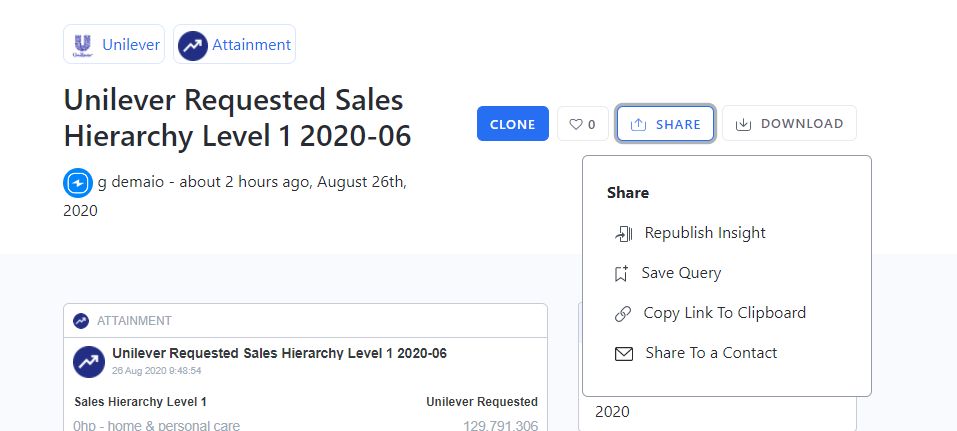Click the DOWNLOAD button

[x=789, y=124]
